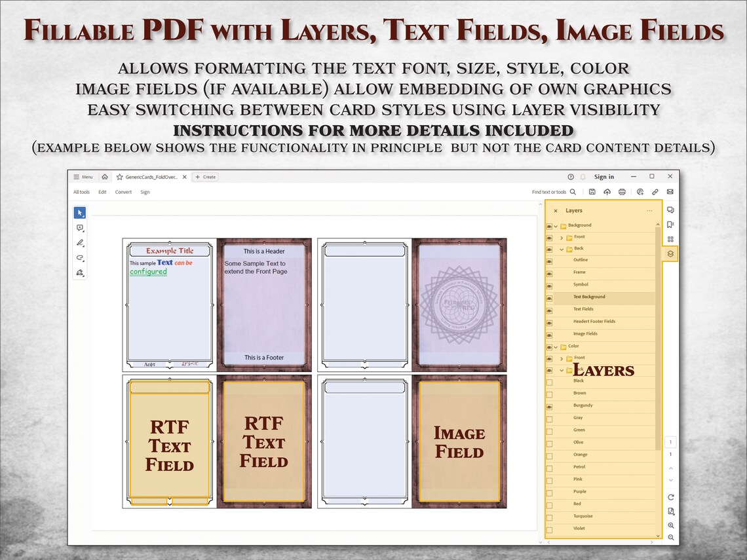Open the Add comment tool
The image size is (747, 560).
[80, 228]
